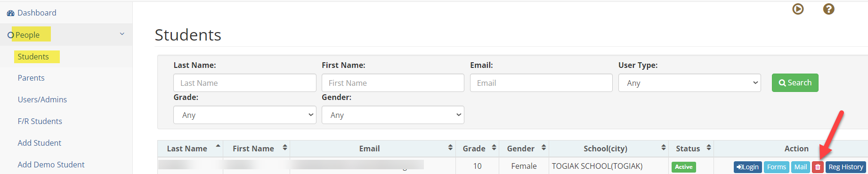Click the Reg History button
Image resolution: width=868 pixels, height=174 pixels.
846,167
